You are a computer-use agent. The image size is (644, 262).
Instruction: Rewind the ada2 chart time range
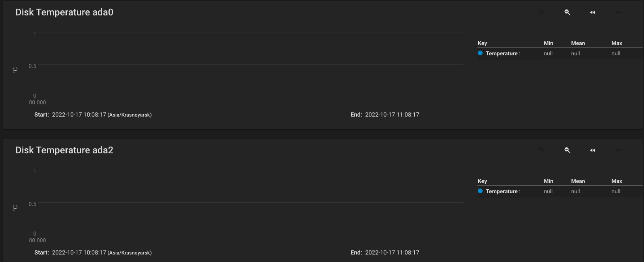tap(593, 150)
